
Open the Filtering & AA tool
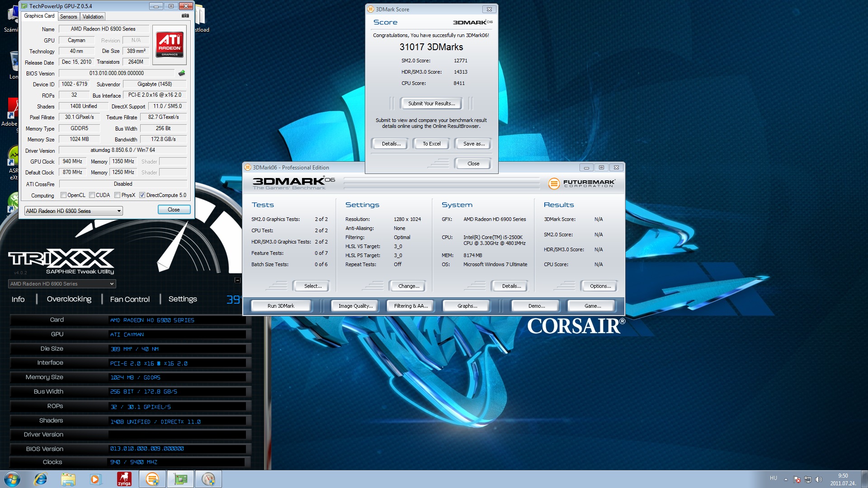411,306
